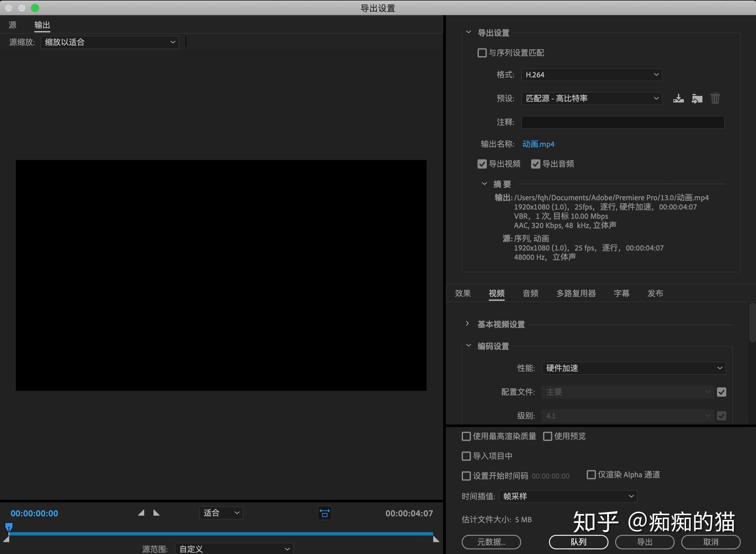Screen dimensions: 756x554
Task: Enable 使用预览 checkbox
Action: click(547, 436)
